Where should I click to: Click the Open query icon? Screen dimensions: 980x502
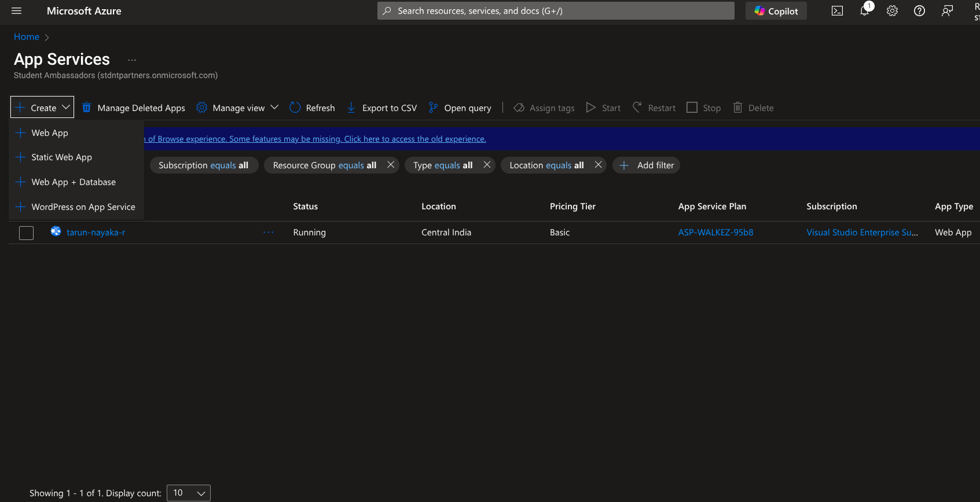[x=433, y=108]
